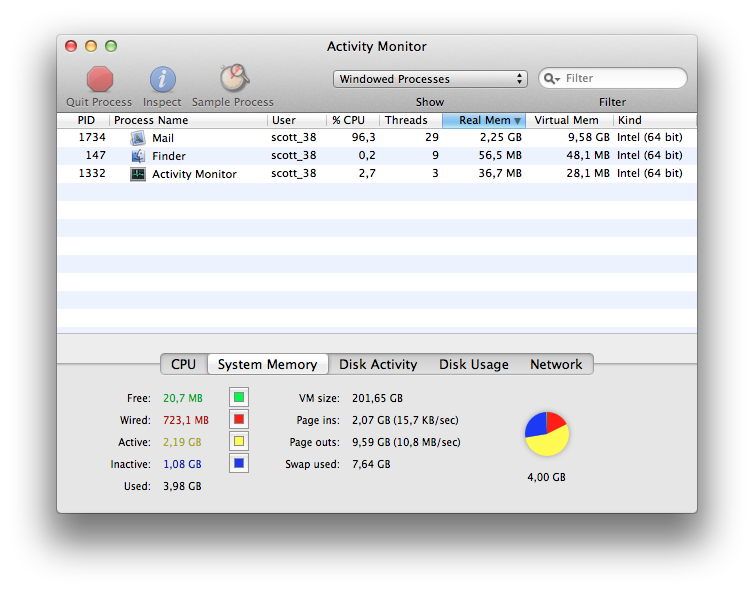The width and height of the screenshot is (754, 592).
Task: Select the Mail process name
Action: (x=163, y=138)
